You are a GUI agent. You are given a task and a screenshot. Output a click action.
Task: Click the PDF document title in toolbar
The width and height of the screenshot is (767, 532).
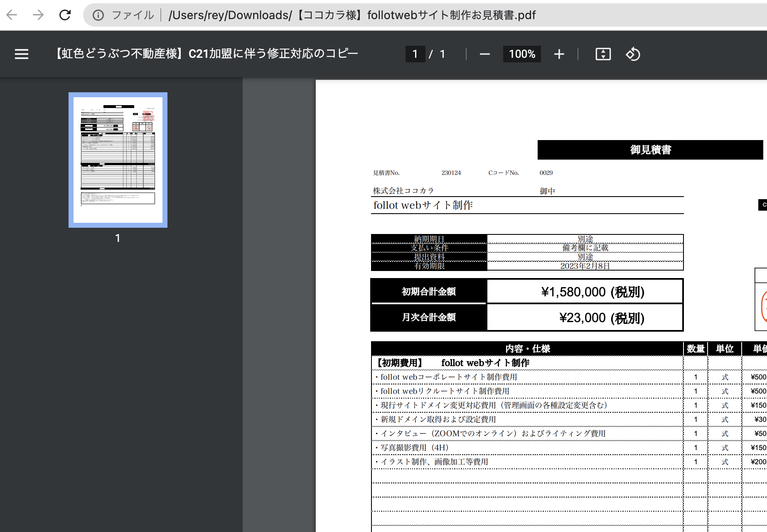pyautogui.click(x=206, y=54)
